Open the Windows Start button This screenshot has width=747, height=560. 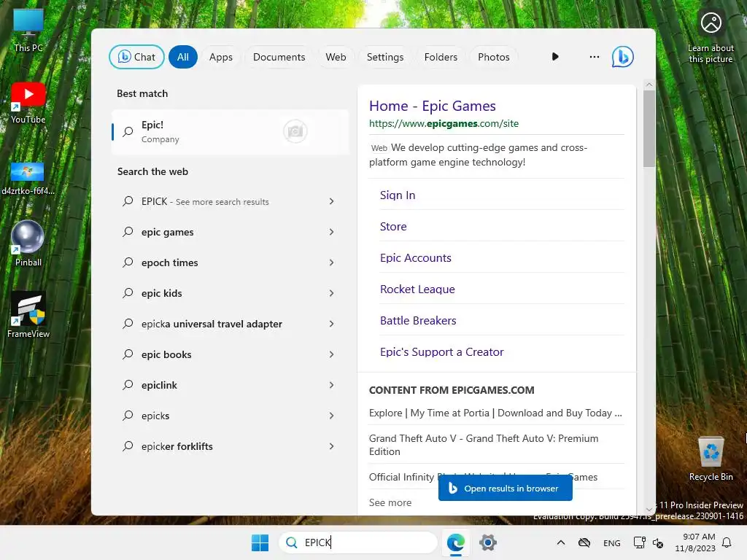click(260, 542)
